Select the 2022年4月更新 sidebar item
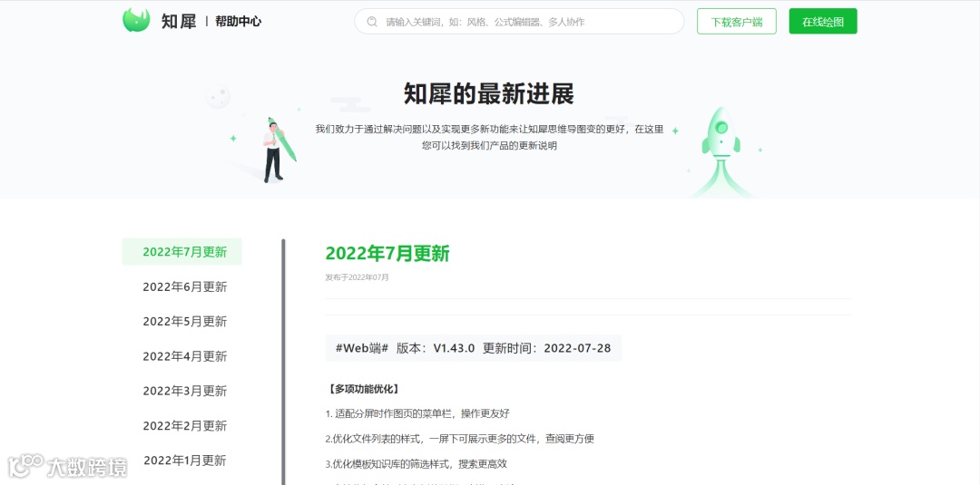Screen dimensions: 980x485 tap(184, 355)
